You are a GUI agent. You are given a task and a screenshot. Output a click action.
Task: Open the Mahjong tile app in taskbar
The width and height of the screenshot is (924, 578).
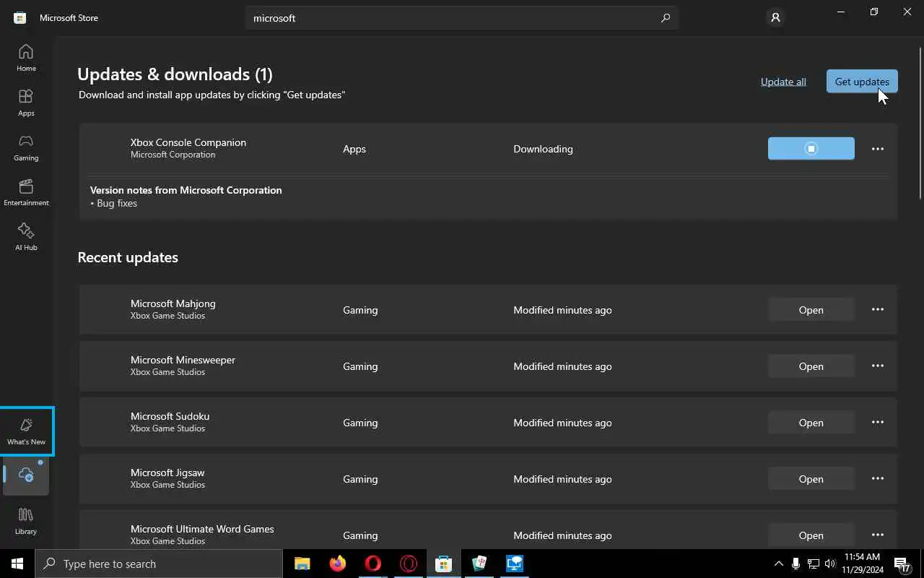click(479, 564)
